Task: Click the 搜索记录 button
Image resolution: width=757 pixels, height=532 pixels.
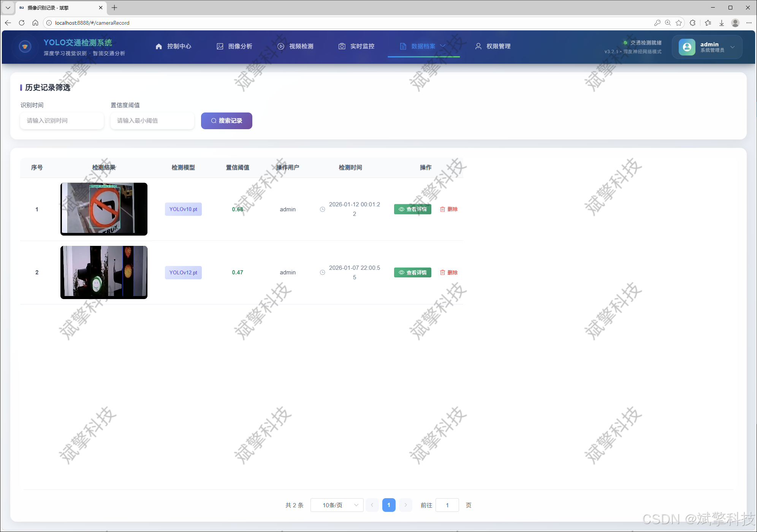Action: click(226, 120)
